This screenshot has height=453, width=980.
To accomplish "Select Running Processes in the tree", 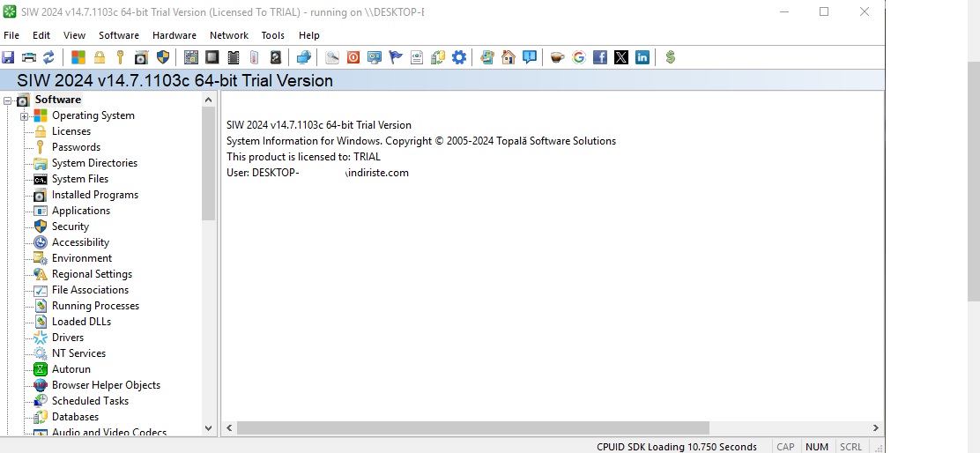I will point(96,306).
